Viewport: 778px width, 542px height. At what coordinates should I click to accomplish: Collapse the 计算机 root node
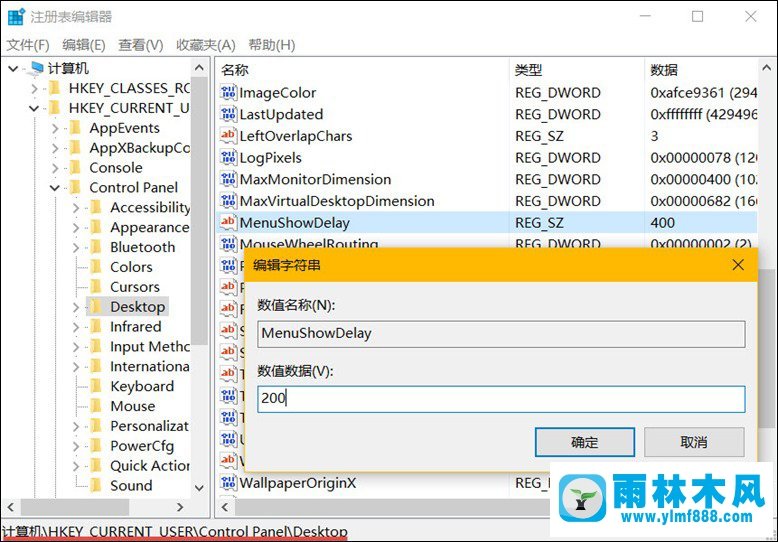pos(13,69)
